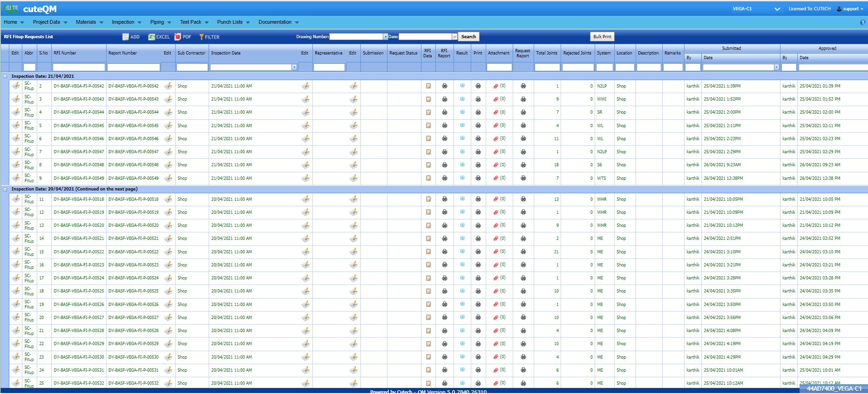868x394 pixels.
Task: Print RFI Report for RFI 00522
Action: tap(444, 252)
